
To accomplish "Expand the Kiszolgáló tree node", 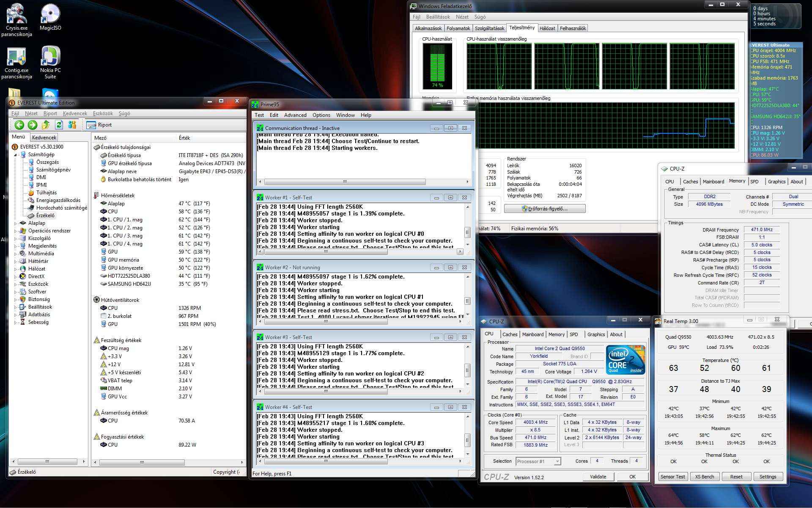I will point(16,238).
